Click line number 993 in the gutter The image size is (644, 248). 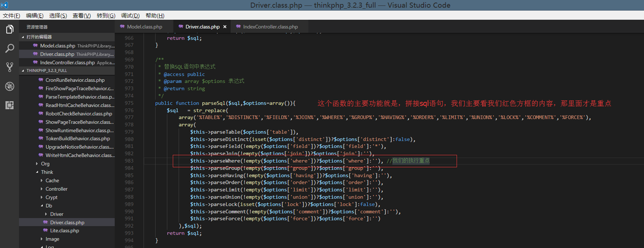(129, 233)
